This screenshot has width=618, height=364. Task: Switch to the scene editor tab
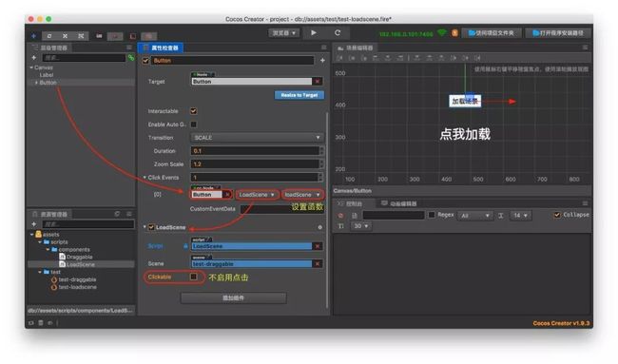point(356,48)
